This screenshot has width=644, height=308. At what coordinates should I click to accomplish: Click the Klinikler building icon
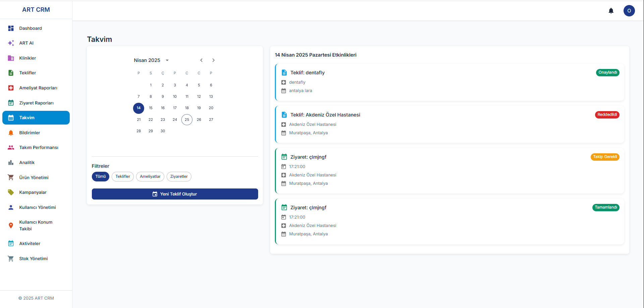[11, 58]
